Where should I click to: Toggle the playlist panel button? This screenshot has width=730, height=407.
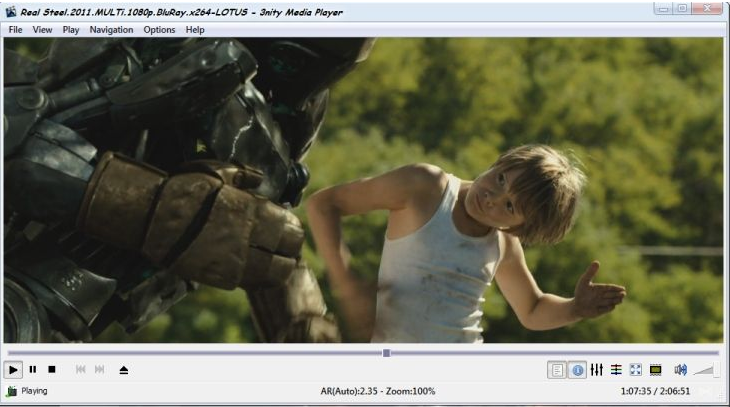coord(557,370)
